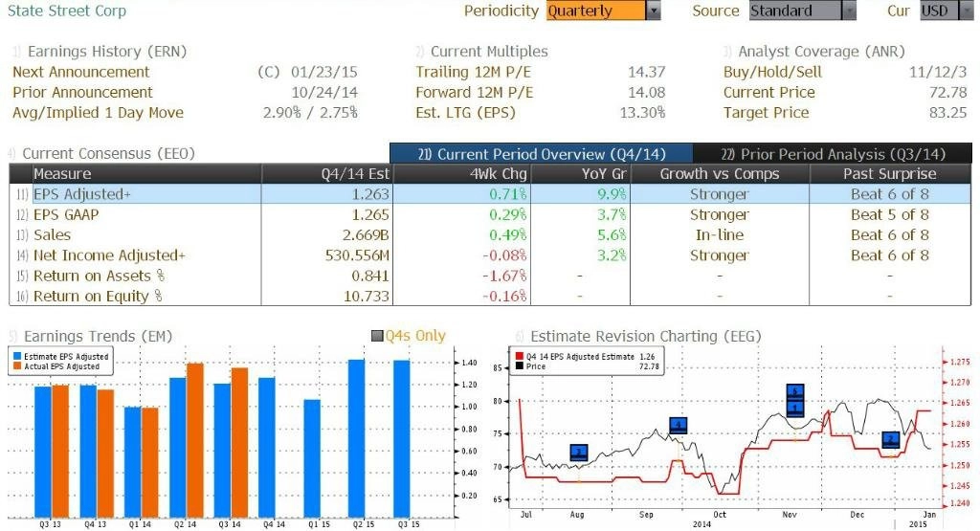Select the Sales measure row

491,235
